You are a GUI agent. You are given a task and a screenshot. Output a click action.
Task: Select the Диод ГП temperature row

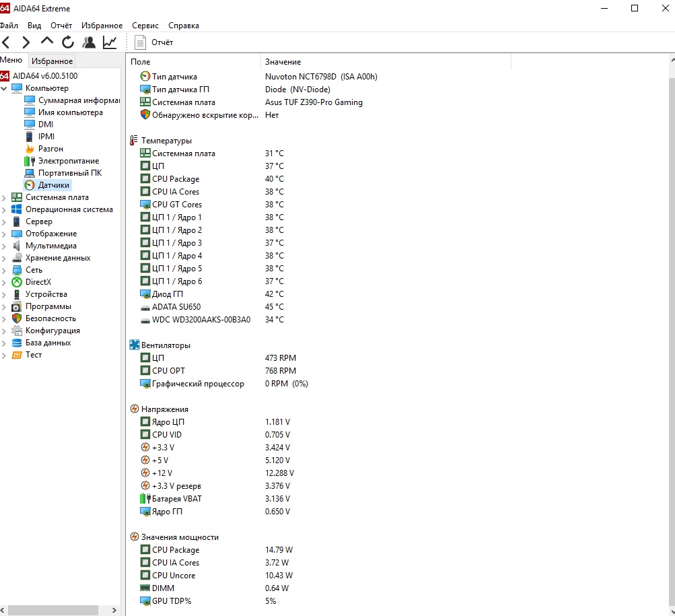pos(318,294)
